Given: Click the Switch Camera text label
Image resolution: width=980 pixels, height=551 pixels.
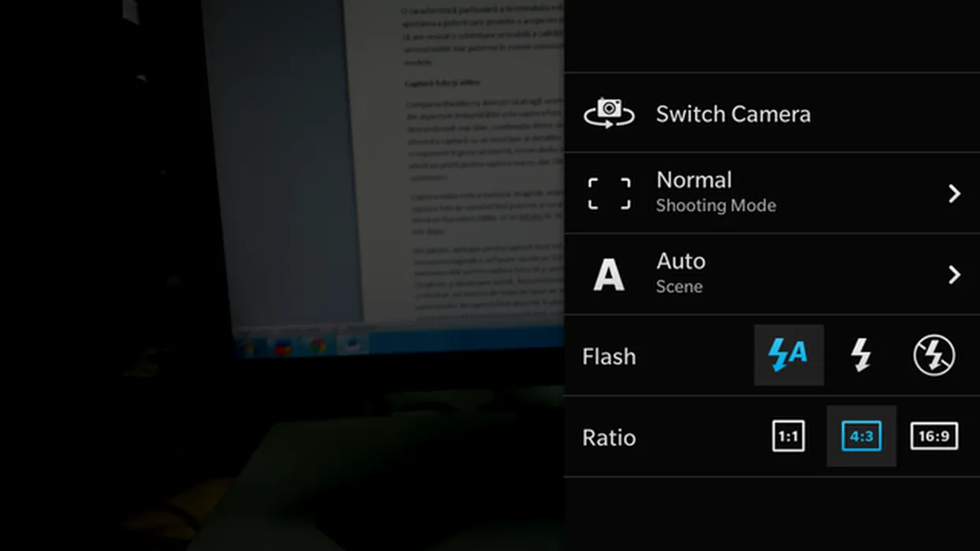Looking at the screenshot, I should (x=733, y=114).
